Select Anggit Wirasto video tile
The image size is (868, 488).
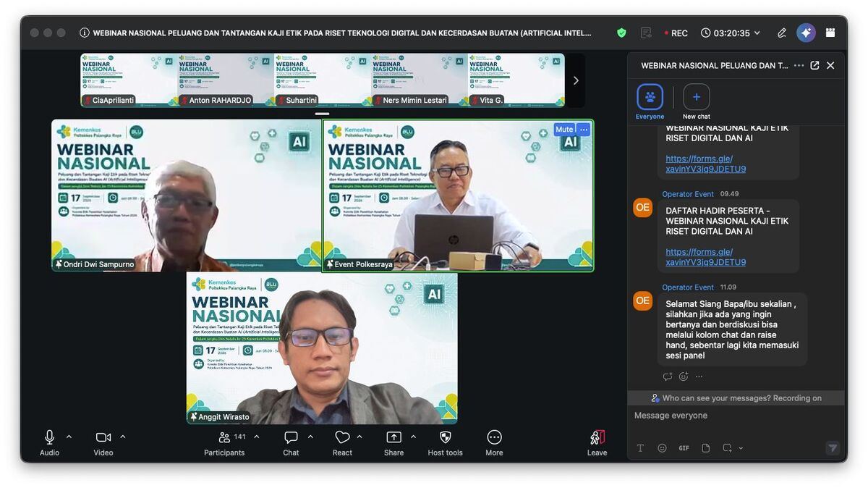(x=322, y=348)
